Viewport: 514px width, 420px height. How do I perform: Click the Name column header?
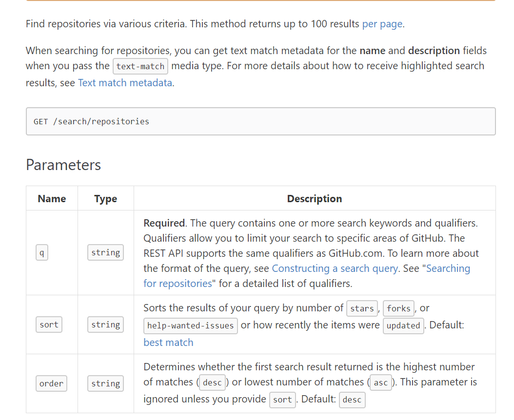coord(52,198)
